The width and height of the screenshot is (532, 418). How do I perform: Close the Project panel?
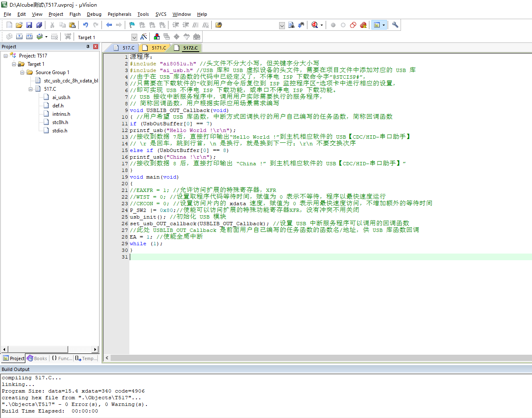[95, 47]
